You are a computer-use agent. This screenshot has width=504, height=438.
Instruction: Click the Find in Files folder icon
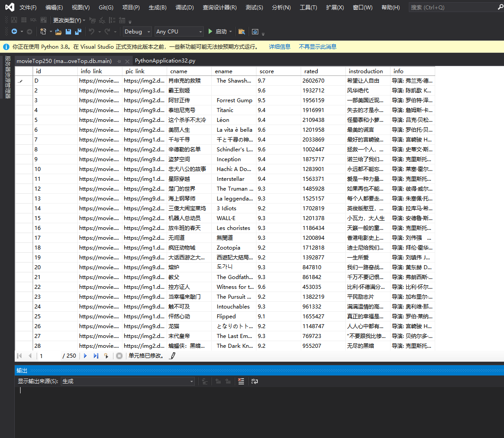(242, 31)
